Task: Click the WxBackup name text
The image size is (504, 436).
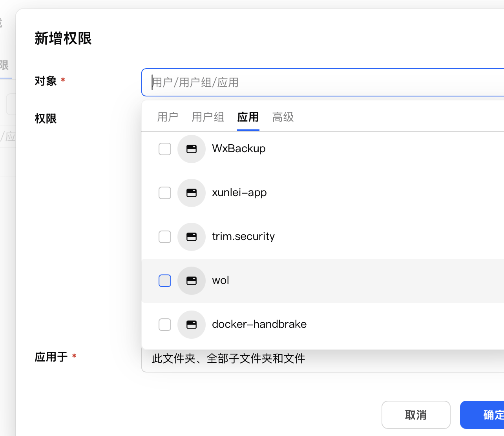Action: point(239,149)
